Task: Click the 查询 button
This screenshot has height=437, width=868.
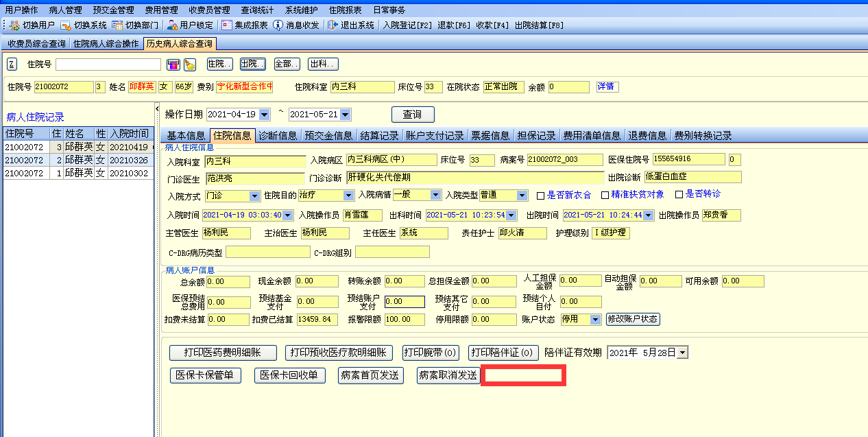Action: [413, 115]
